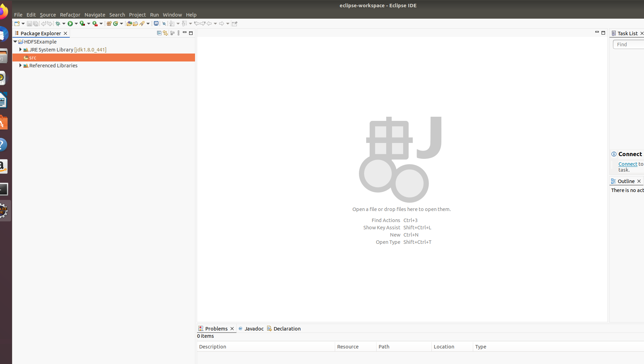Open New Java Class dropdown arrow
The image size is (644, 364).
coord(121,23)
